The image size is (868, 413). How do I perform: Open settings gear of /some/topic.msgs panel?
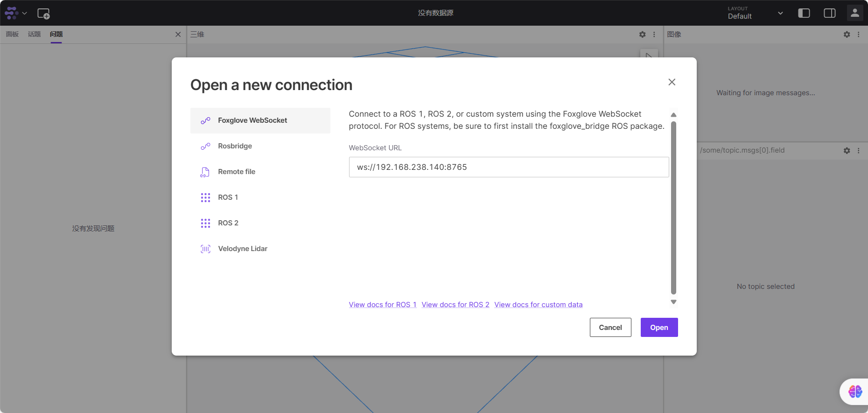click(x=847, y=151)
